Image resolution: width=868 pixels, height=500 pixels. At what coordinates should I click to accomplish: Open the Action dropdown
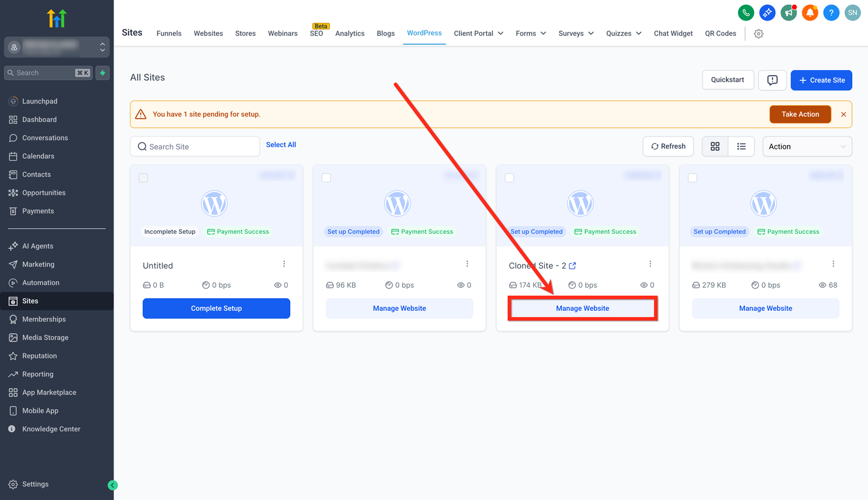coord(807,146)
